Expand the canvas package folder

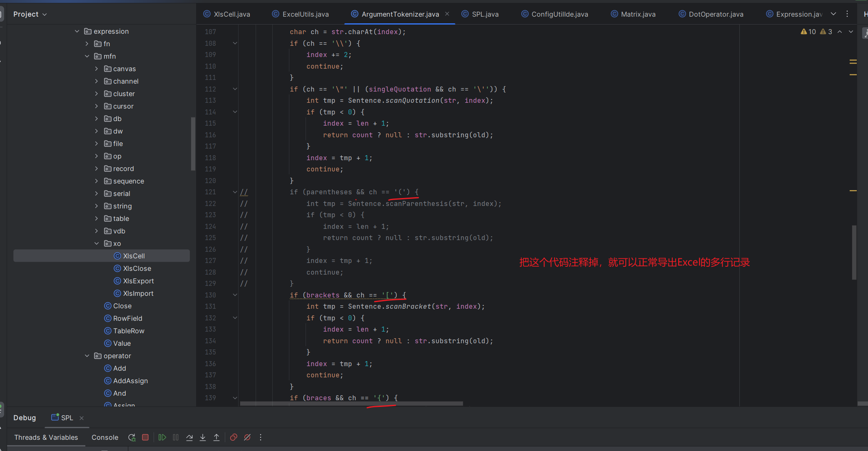(97, 69)
